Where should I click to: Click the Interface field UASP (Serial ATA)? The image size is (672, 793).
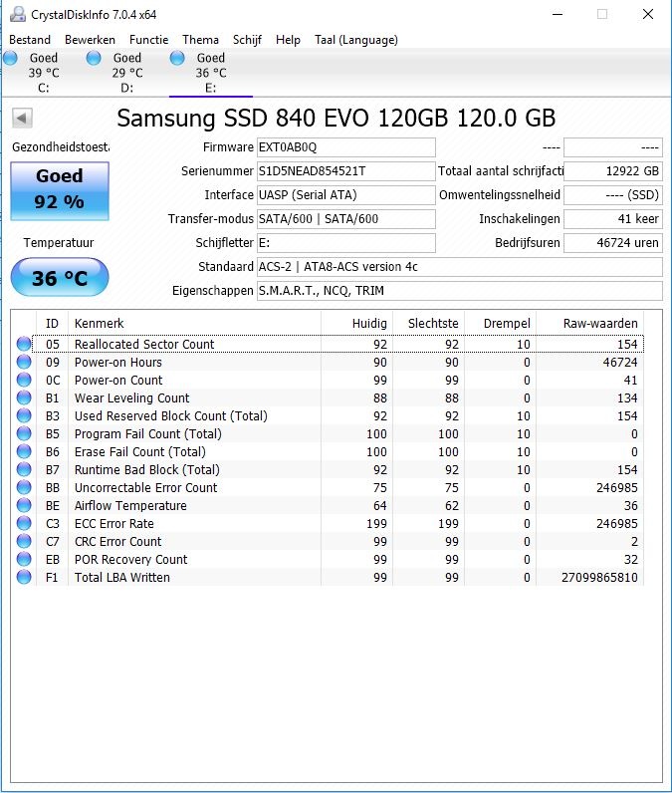pos(346,194)
